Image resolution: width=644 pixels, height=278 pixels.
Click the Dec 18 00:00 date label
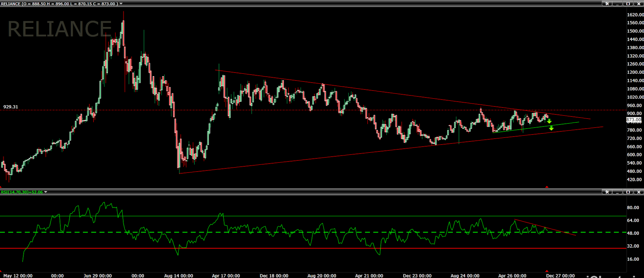point(274,276)
